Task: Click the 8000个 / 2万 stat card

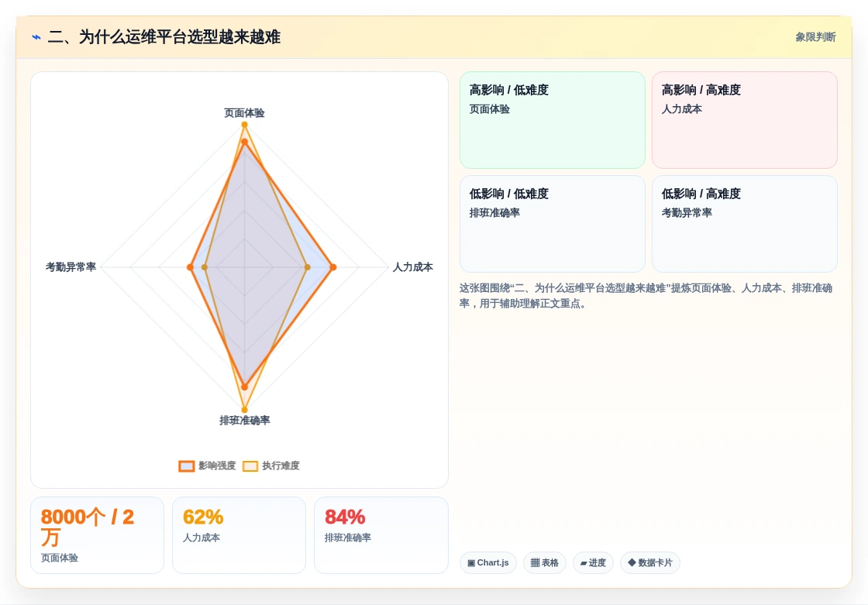Action: coord(97,535)
